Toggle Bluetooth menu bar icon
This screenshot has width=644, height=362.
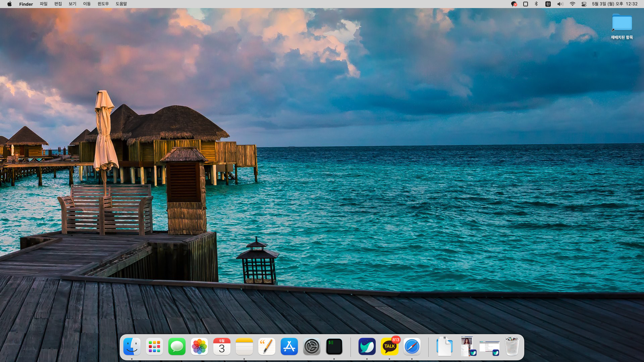pos(536,4)
